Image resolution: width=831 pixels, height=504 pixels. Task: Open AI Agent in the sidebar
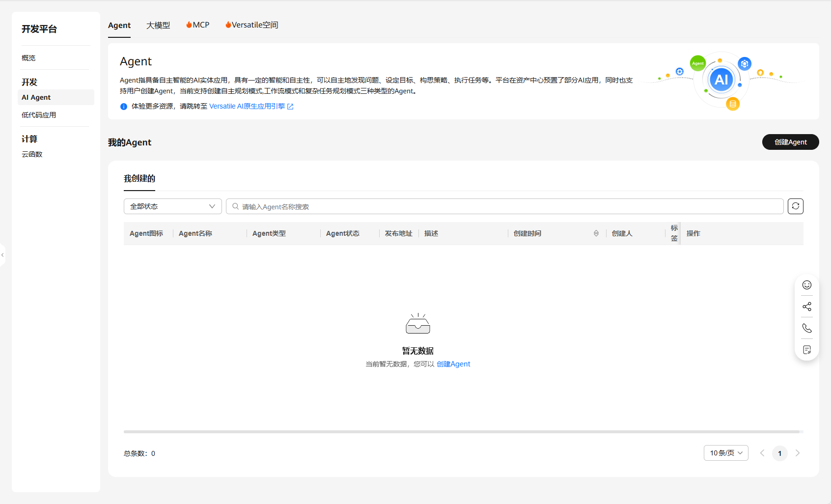click(56, 97)
